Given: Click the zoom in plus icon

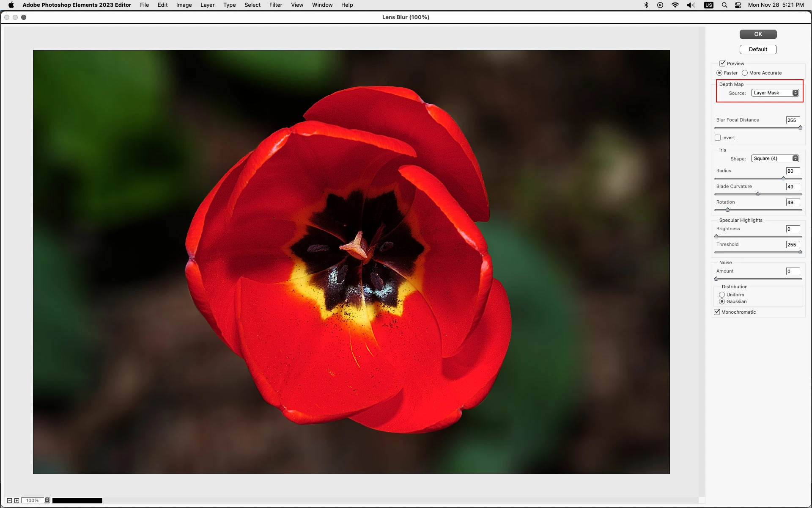Looking at the screenshot, I should (16, 500).
